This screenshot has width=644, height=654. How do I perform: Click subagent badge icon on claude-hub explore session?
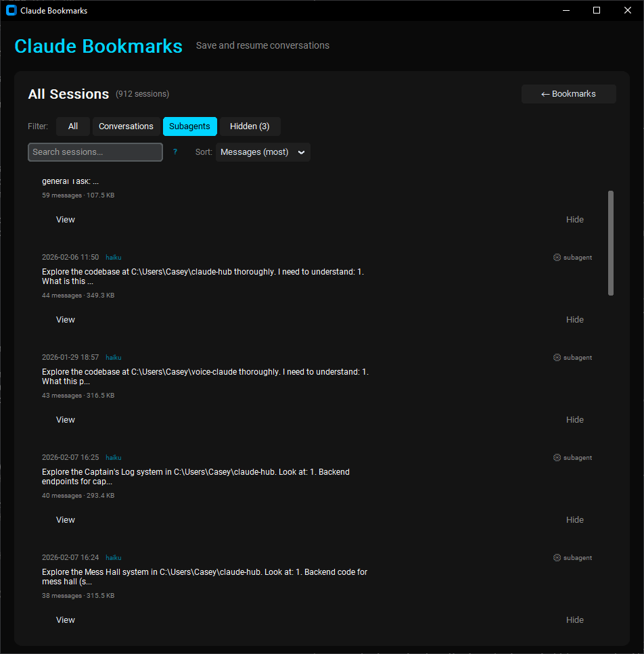[x=557, y=258]
